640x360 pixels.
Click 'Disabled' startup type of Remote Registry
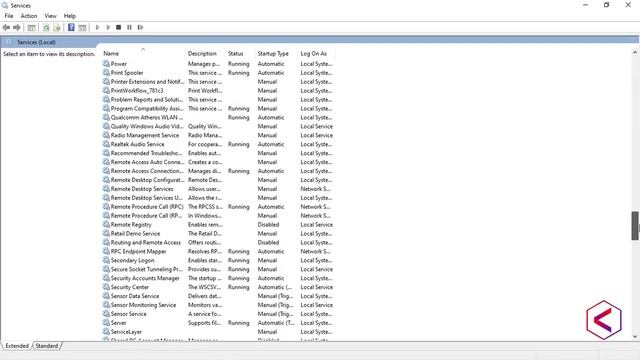click(268, 224)
